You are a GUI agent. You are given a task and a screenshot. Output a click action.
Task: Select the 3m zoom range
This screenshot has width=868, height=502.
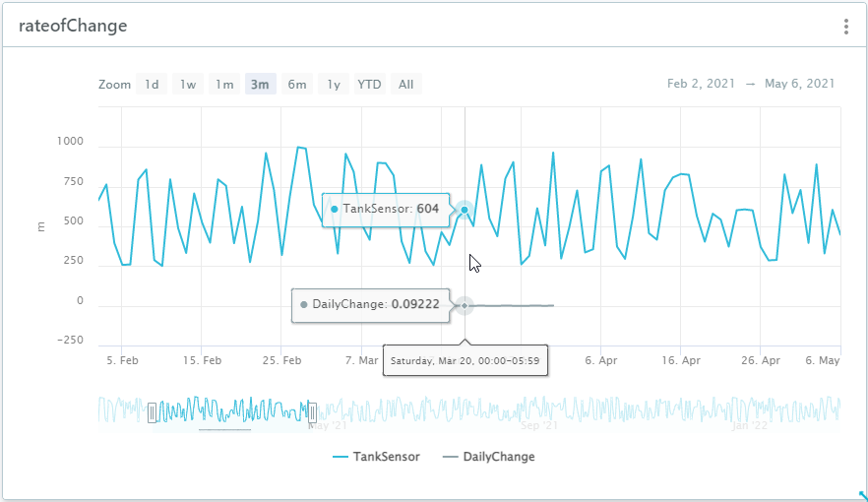click(260, 84)
